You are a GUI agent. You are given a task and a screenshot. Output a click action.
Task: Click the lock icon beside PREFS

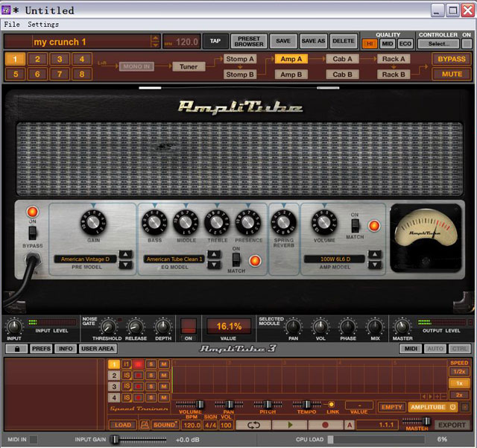click(16, 349)
